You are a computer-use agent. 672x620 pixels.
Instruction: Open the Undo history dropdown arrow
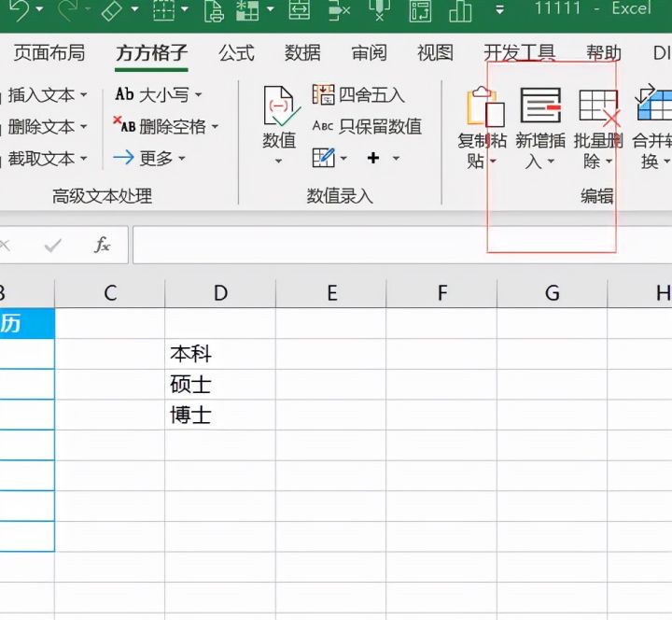click(x=39, y=9)
